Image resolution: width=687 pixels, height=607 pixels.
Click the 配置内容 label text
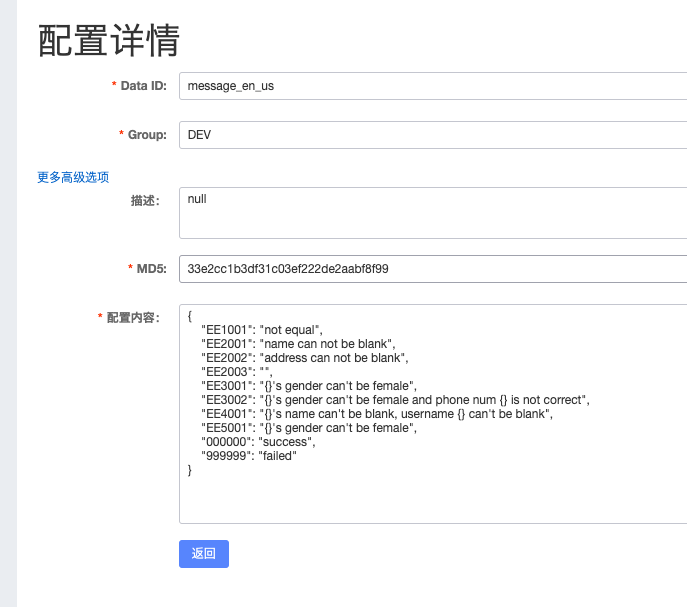click(x=133, y=317)
